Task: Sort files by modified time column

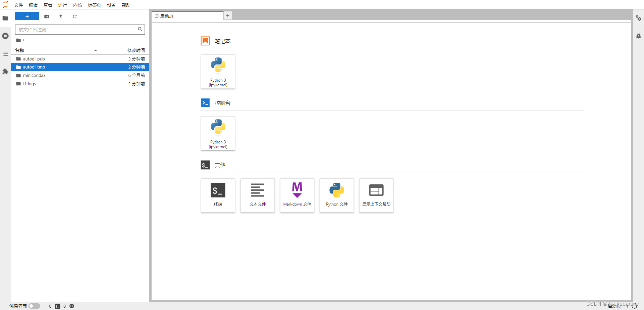Action: [126, 50]
